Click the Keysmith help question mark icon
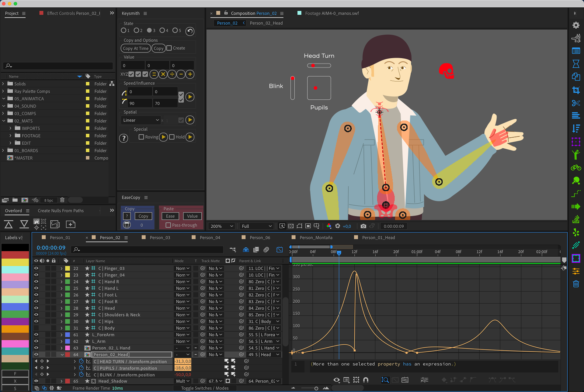 click(123, 138)
